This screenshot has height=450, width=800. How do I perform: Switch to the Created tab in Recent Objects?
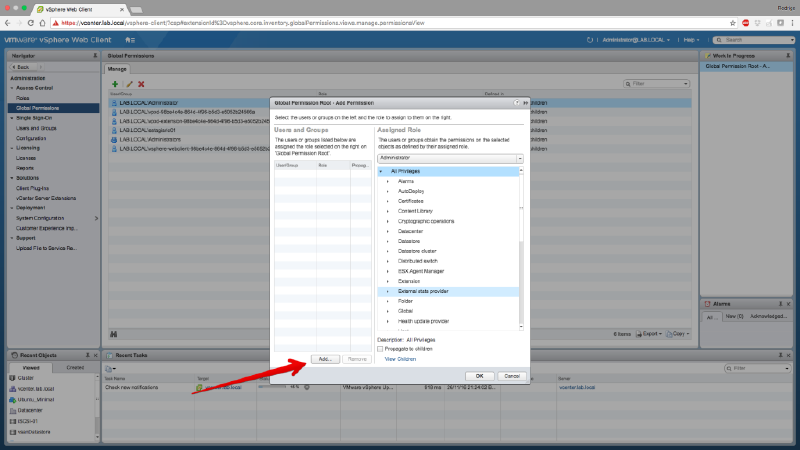pyautogui.click(x=75, y=368)
